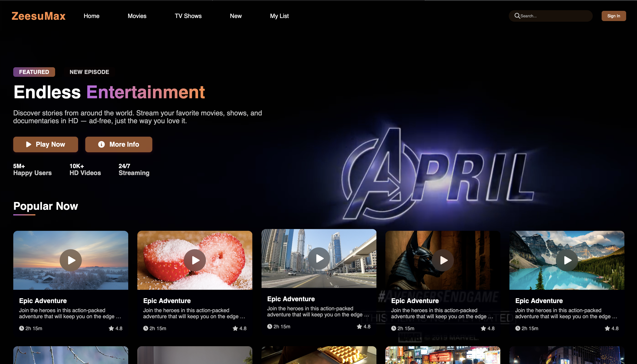Open the neon street market thumbnail

coord(443,355)
